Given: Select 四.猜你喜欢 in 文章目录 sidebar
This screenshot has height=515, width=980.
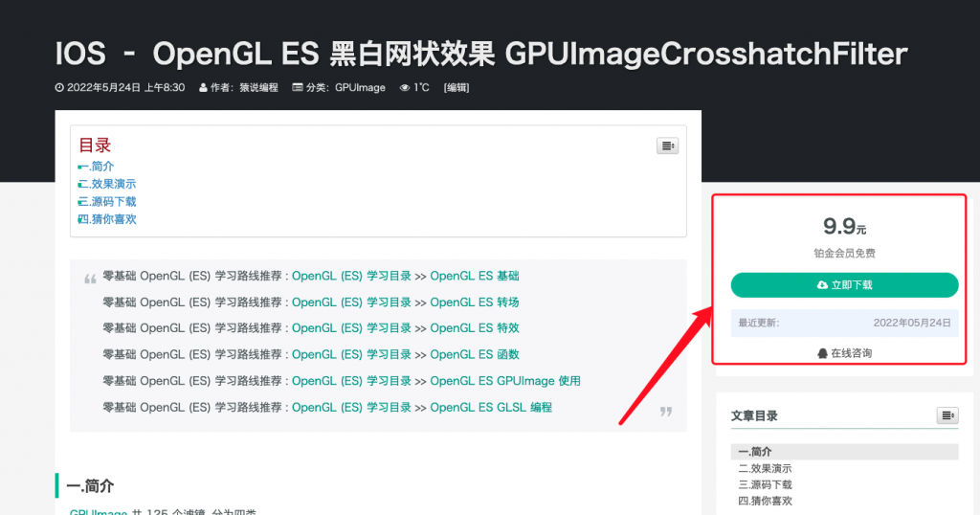Looking at the screenshot, I should 765,501.
